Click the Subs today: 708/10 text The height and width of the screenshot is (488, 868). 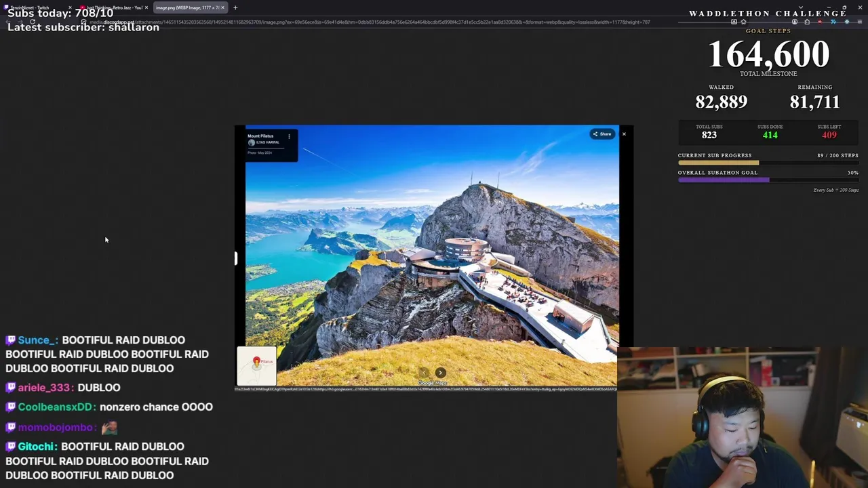tap(60, 13)
